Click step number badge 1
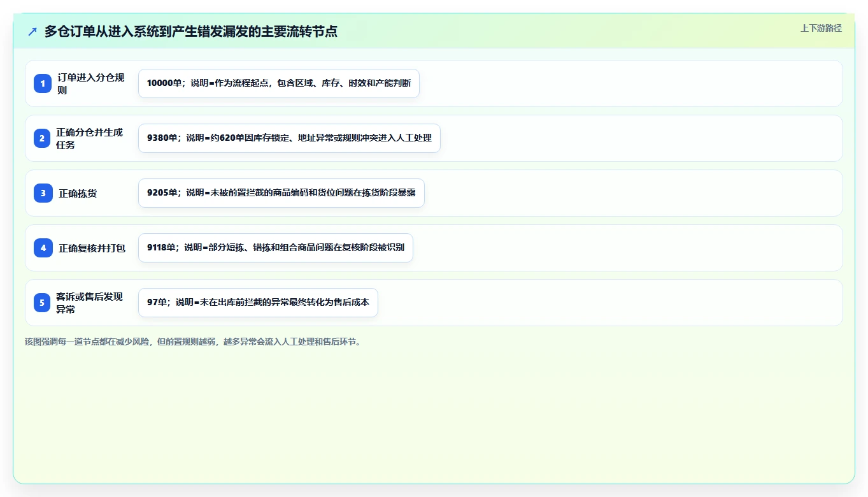Screen dimensions: 868x497 43,83
